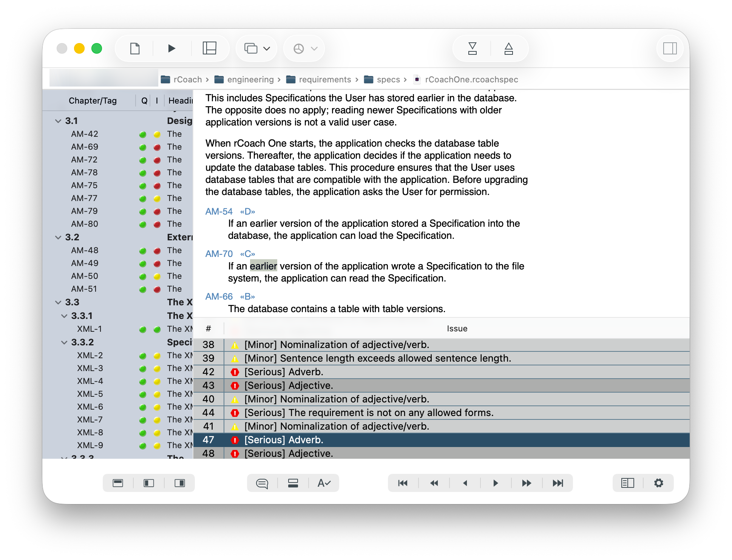The height and width of the screenshot is (560, 732).
Task: Click the # column header in issues table
Action: click(208, 329)
